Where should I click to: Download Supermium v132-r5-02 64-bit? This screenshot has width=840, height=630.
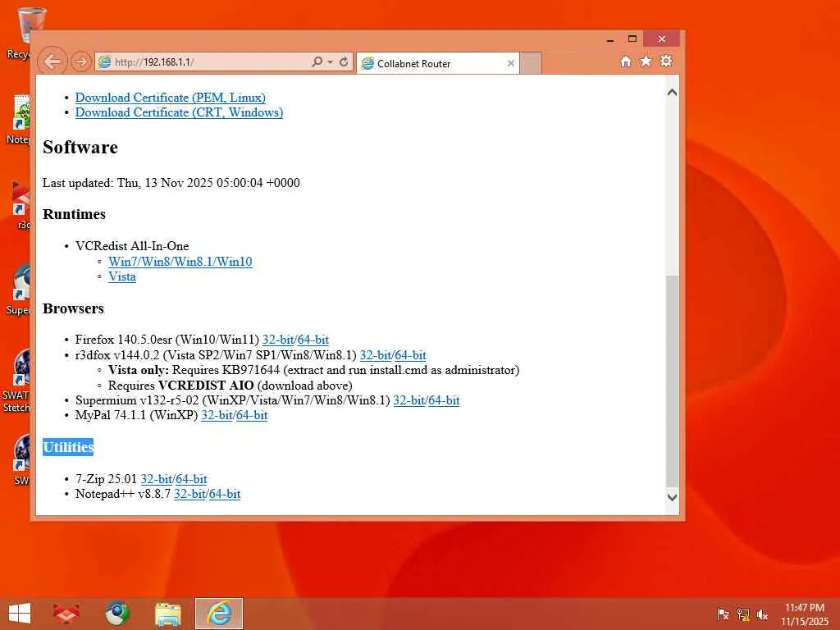pyautogui.click(x=444, y=400)
